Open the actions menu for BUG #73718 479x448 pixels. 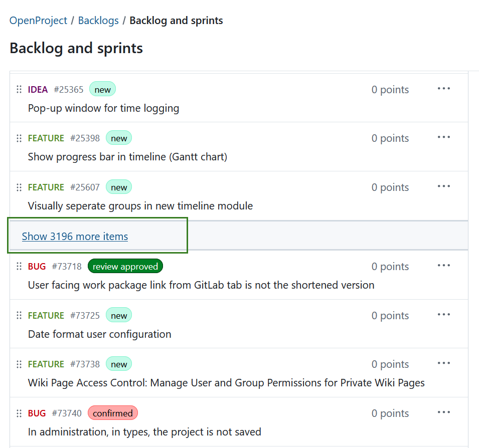444,265
